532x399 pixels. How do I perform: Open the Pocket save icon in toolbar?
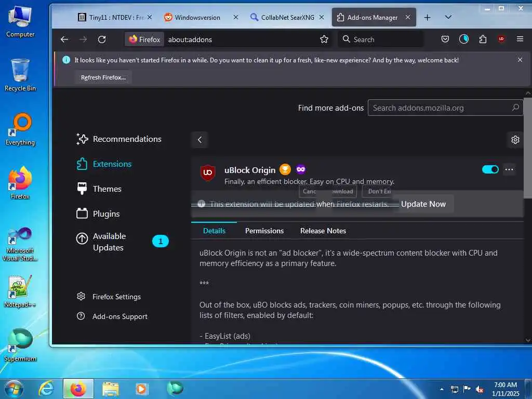(445, 39)
